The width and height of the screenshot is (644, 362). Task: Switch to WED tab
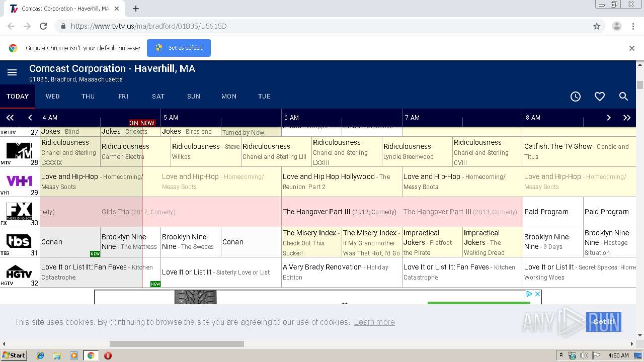tap(53, 97)
